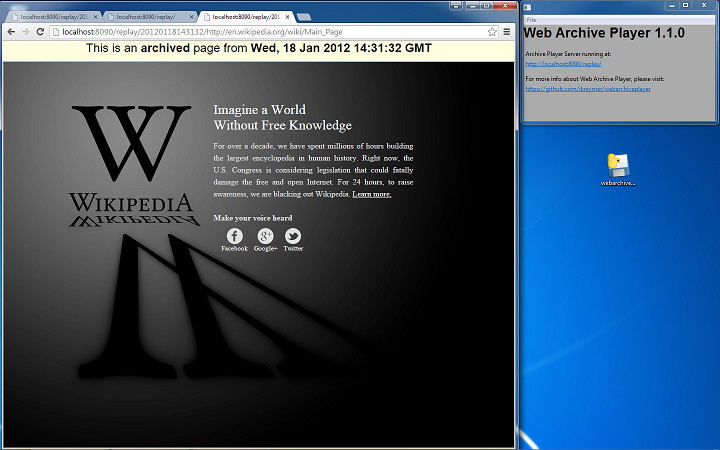Click the Twitter label text
This screenshot has width=720, height=450.
tap(293, 248)
